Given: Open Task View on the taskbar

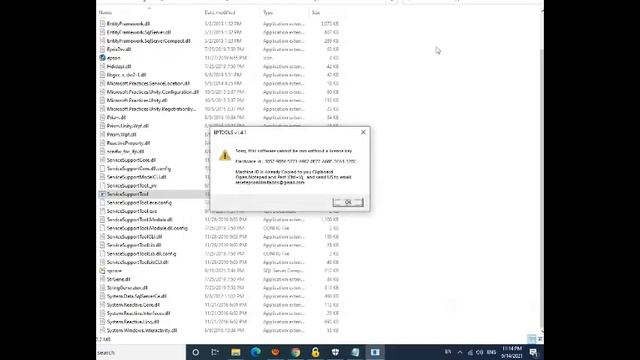Looking at the screenshot, I should coord(215,352).
